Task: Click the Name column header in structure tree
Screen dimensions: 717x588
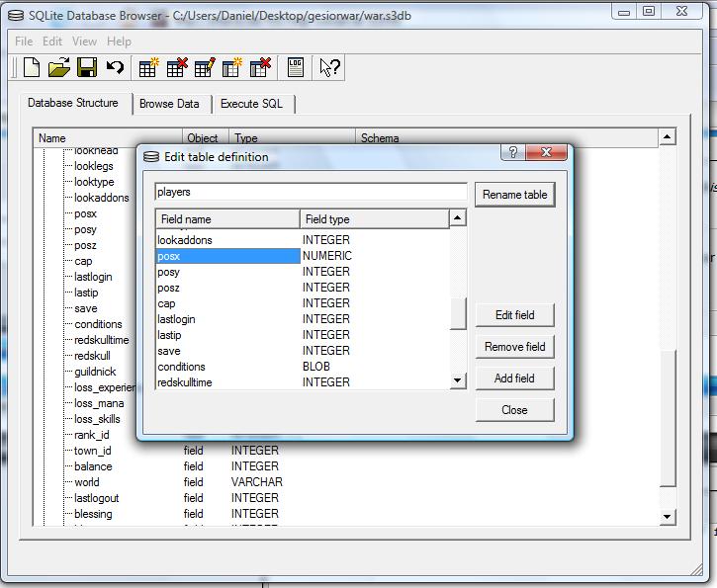Action: pos(108,138)
